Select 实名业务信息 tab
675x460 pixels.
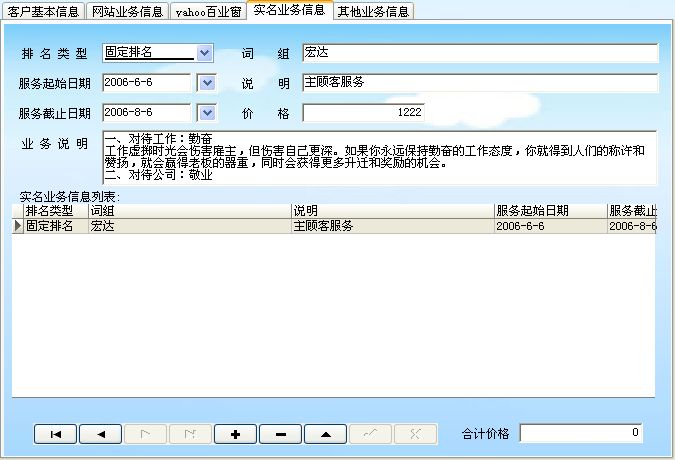290,10
